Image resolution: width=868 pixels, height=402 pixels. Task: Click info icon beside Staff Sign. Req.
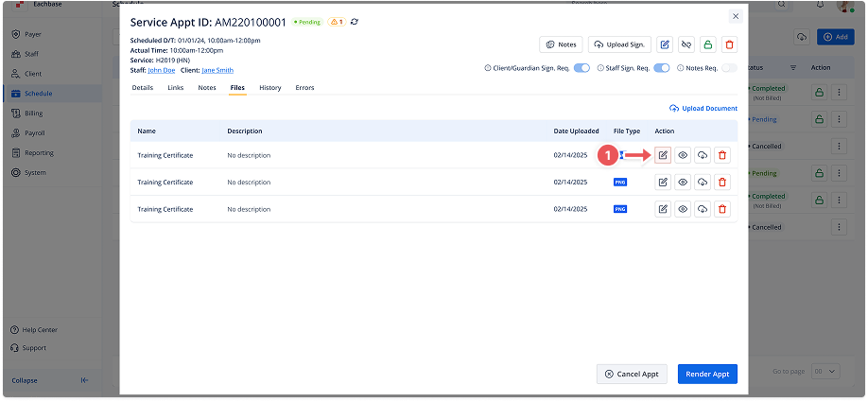tap(600, 68)
